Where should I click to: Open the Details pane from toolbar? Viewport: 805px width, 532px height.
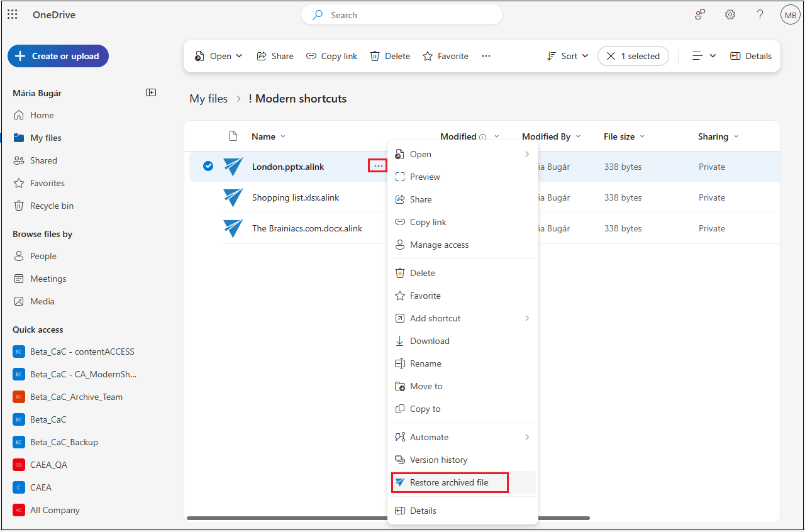click(x=751, y=56)
